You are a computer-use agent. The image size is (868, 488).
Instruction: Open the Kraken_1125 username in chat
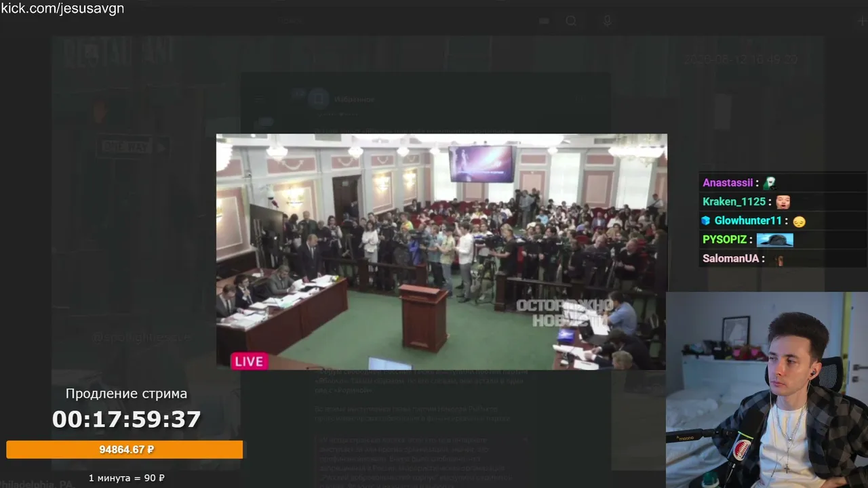(x=734, y=202)
